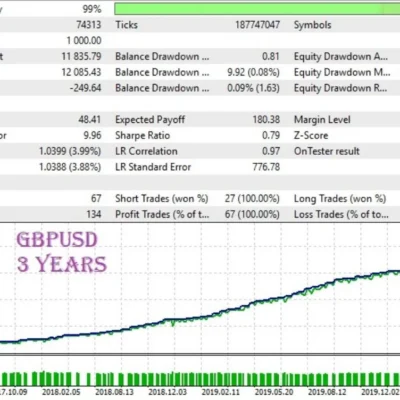Click the Equity Drawdown R... label
Viewport: 400px width, 400px height.
coord(340,88)
